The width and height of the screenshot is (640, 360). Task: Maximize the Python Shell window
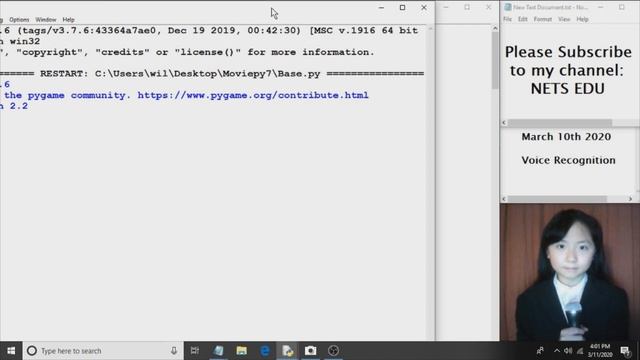click(402, 7)
